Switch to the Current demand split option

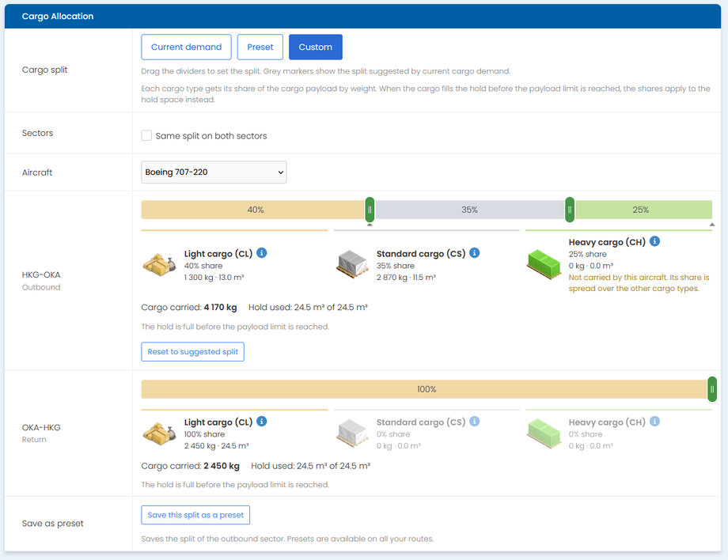pos(186,47)
